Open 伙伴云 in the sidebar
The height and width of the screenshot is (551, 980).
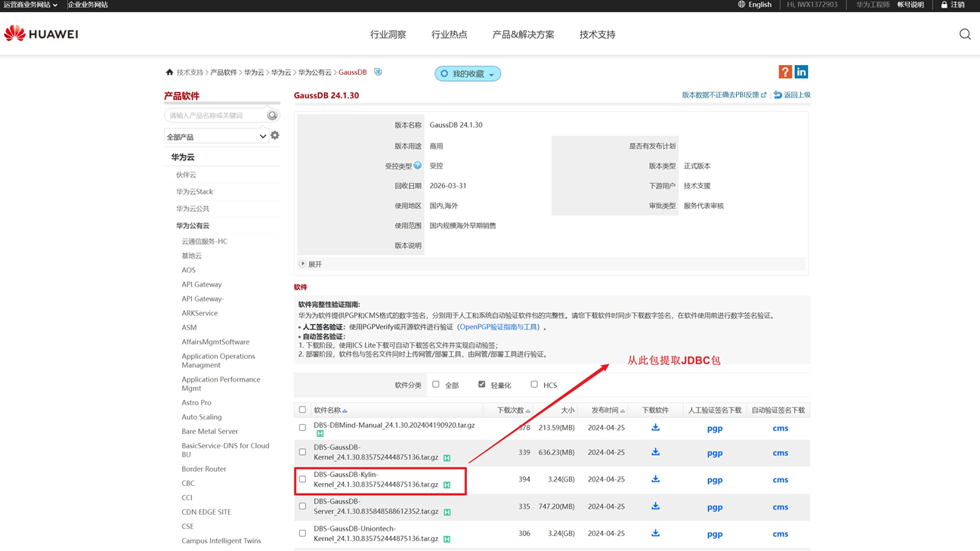pyautogui.click(x=186, y=175)
